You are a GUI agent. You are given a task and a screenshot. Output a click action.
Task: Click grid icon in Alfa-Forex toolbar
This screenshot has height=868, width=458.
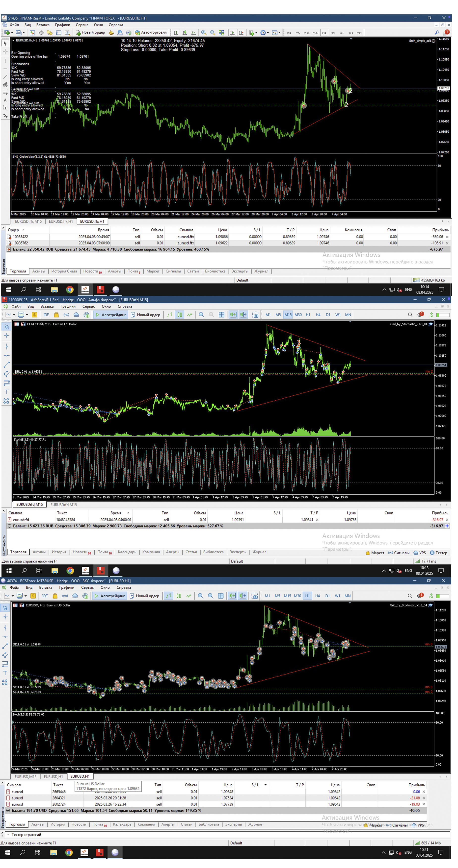pyautogui.click(x=222, y=315)
